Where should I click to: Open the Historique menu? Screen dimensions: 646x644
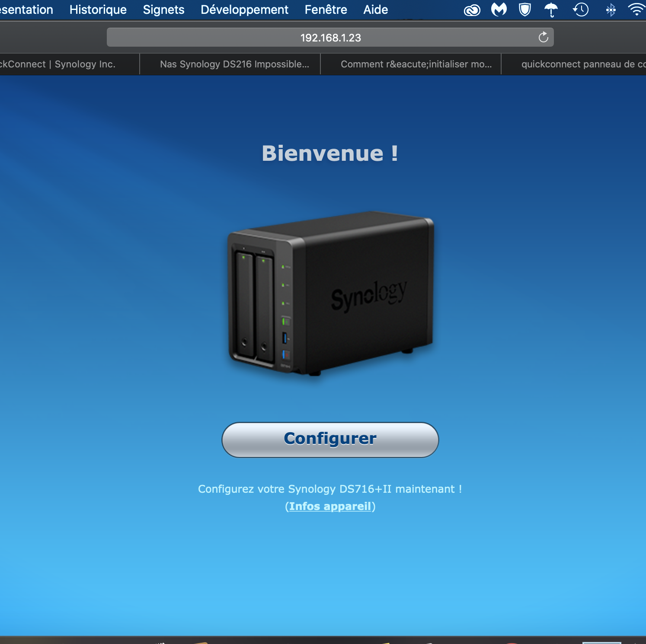98,10
